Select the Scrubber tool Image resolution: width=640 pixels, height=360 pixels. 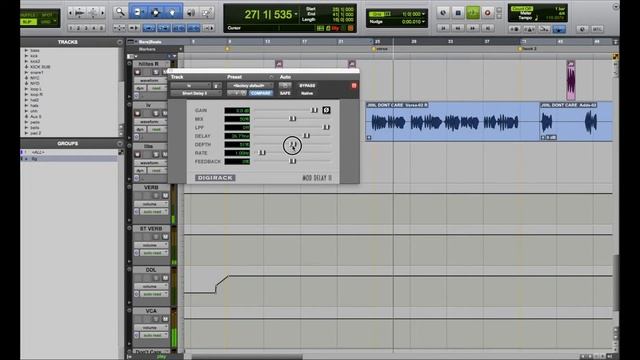(191, 13)
